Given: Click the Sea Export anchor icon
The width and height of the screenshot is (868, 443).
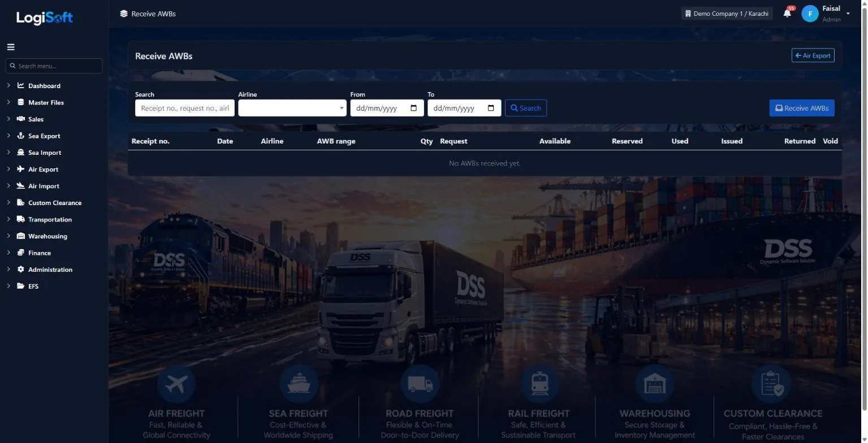Looking at the screenshot, I should tap(21, 136).
